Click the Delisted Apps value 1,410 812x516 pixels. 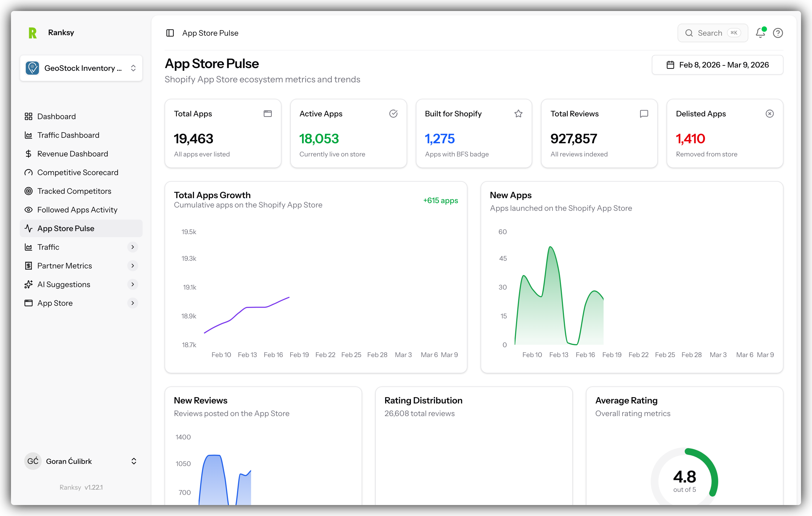tap(690, 139)
